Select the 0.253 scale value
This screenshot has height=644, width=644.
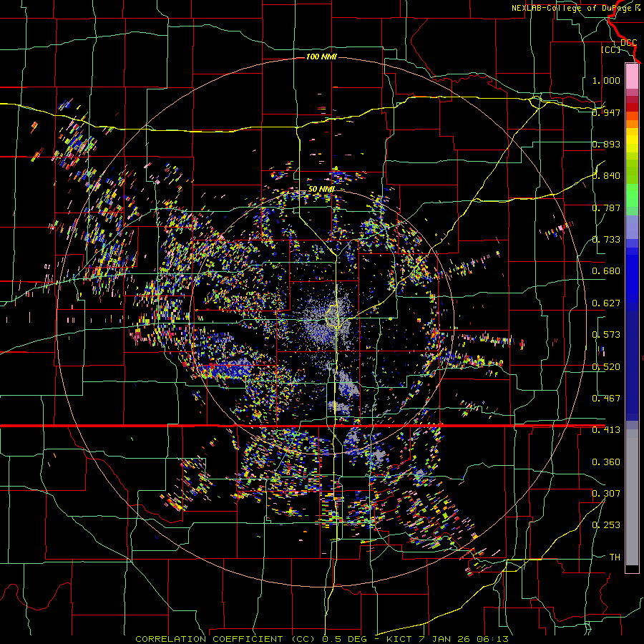click(x=606, y=525)
